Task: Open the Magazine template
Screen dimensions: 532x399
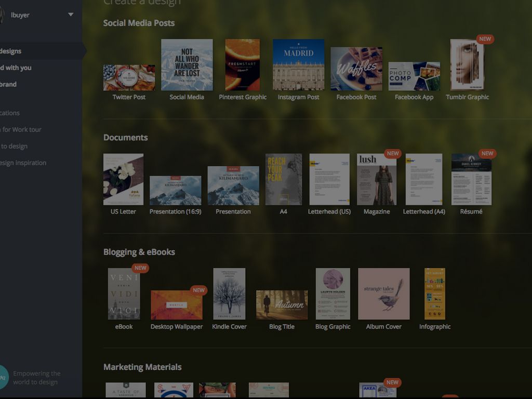Action: pyautogui.click(x=377, y=179)
